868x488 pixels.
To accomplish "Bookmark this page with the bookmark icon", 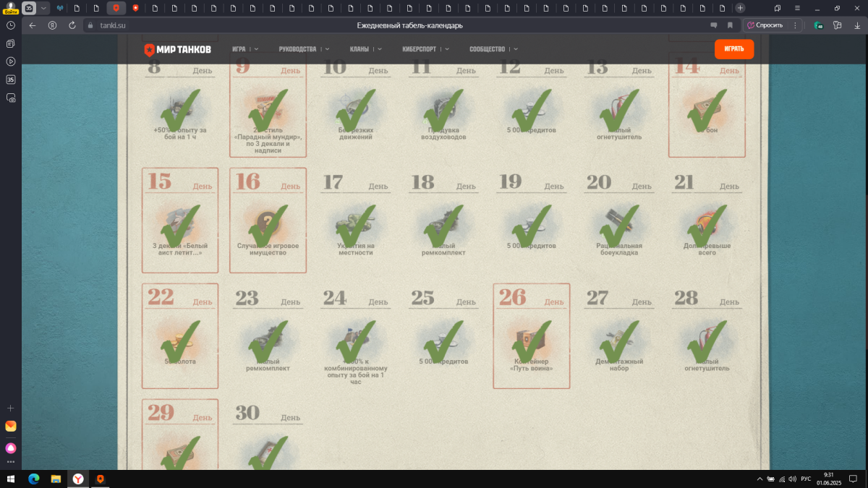I will (x=730, y=25).
